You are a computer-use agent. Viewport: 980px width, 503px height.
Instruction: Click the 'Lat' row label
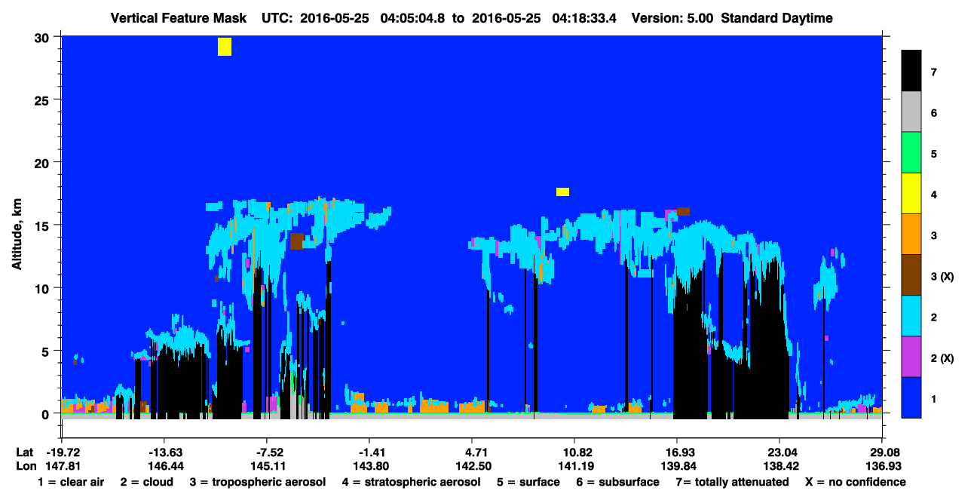point(24,452)
